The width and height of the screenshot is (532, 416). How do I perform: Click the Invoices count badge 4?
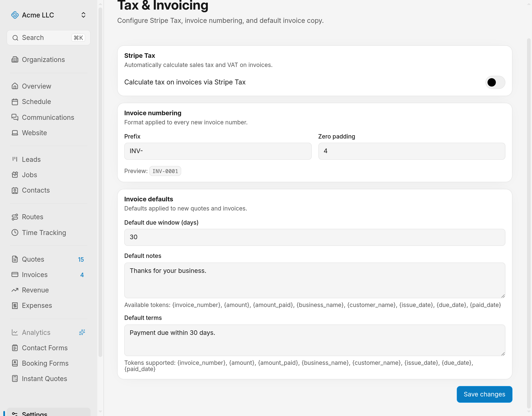pos(82,275)
